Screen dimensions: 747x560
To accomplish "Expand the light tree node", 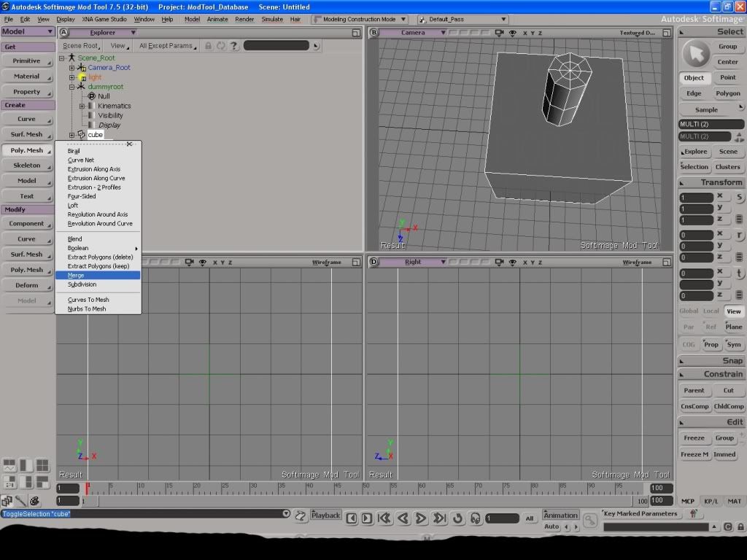I will 72,77.
